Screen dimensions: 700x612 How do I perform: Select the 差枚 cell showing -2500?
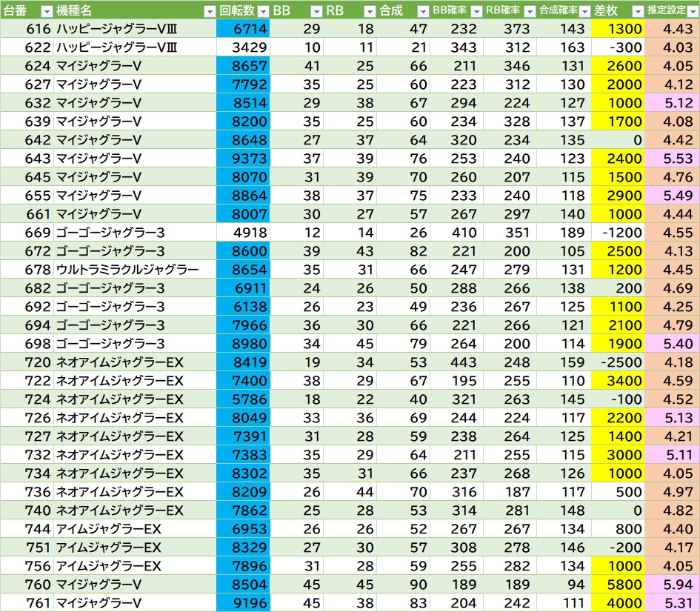(619, 362)
